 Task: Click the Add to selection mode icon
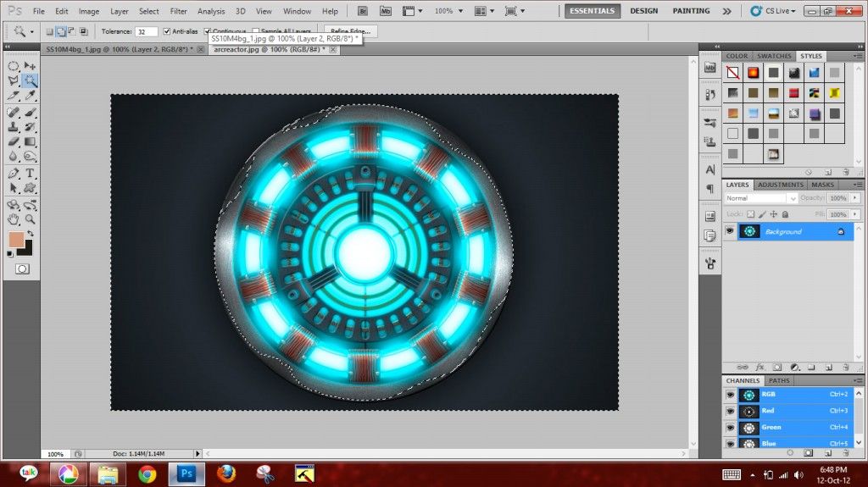(x=61, y=31)
